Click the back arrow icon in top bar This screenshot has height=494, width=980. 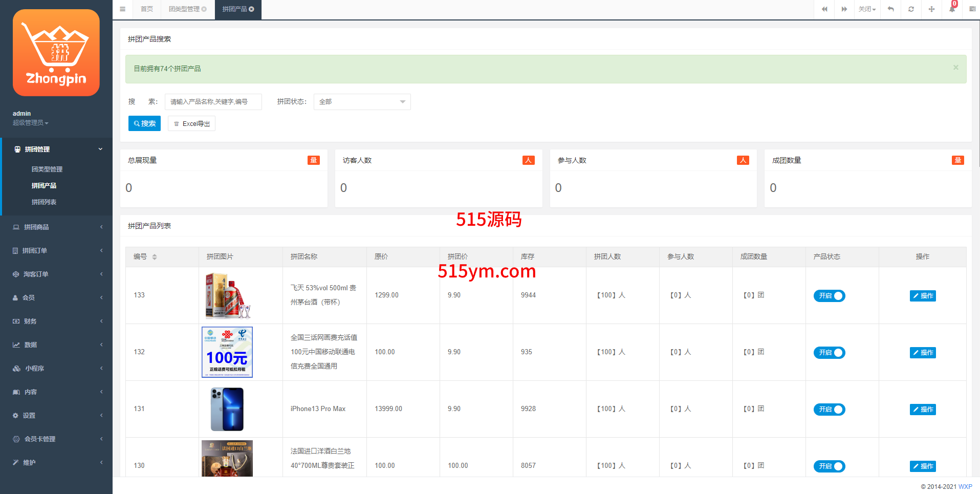pos(890,9)
